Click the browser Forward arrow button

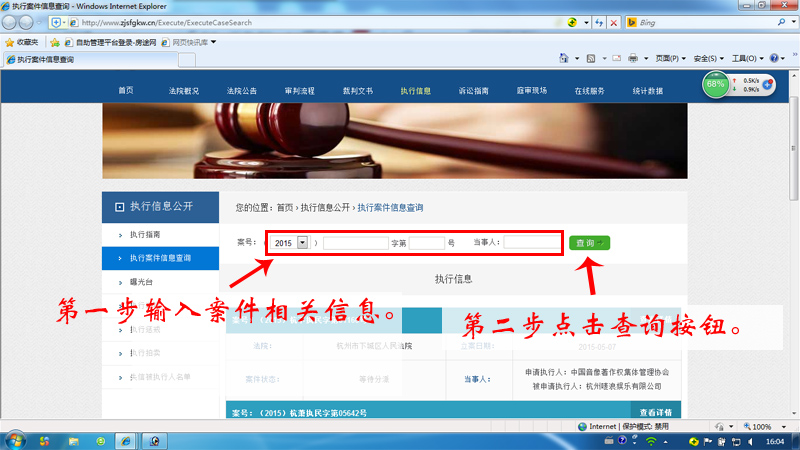[x=26, y=22]
